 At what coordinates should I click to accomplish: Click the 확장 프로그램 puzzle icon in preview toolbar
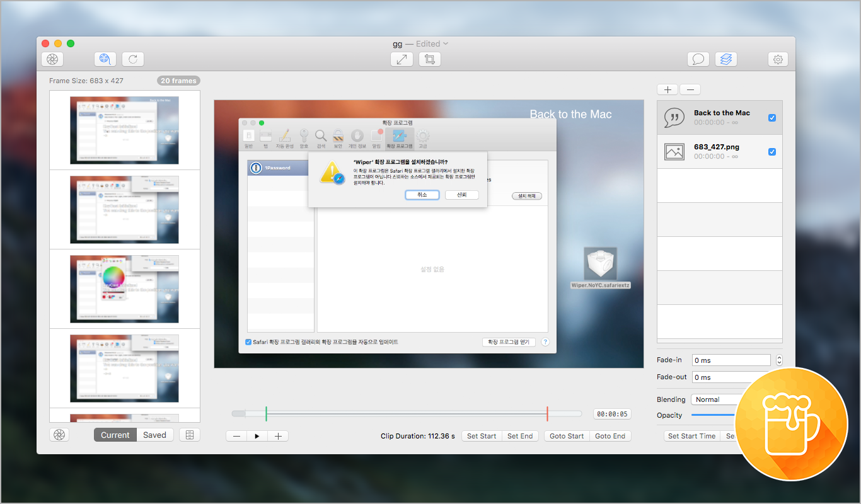point(400,136)
